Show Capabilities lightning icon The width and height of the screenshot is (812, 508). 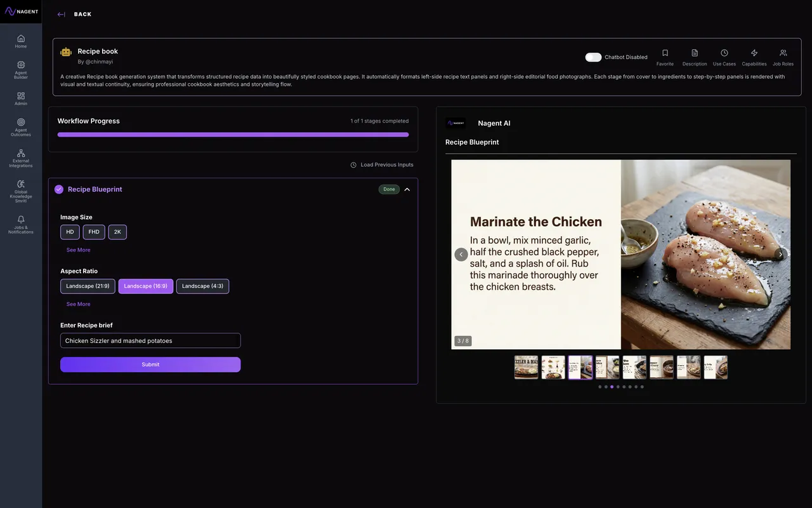[x=754, y=53]
